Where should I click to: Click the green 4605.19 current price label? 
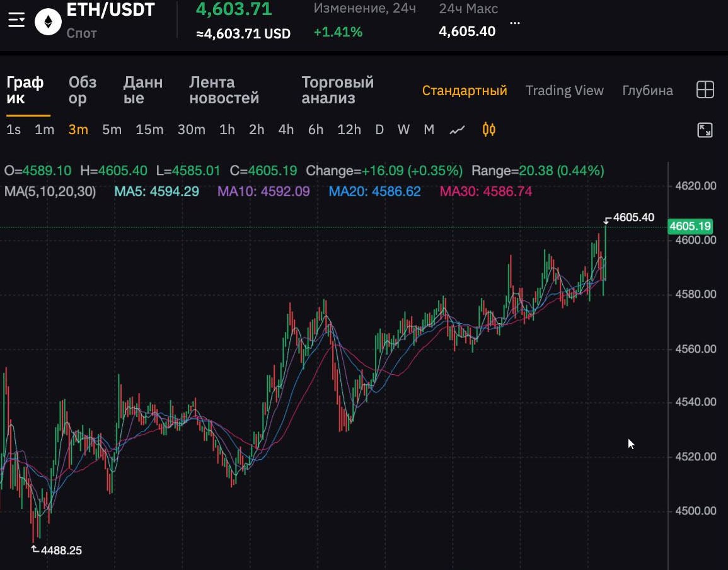(691, 226)
